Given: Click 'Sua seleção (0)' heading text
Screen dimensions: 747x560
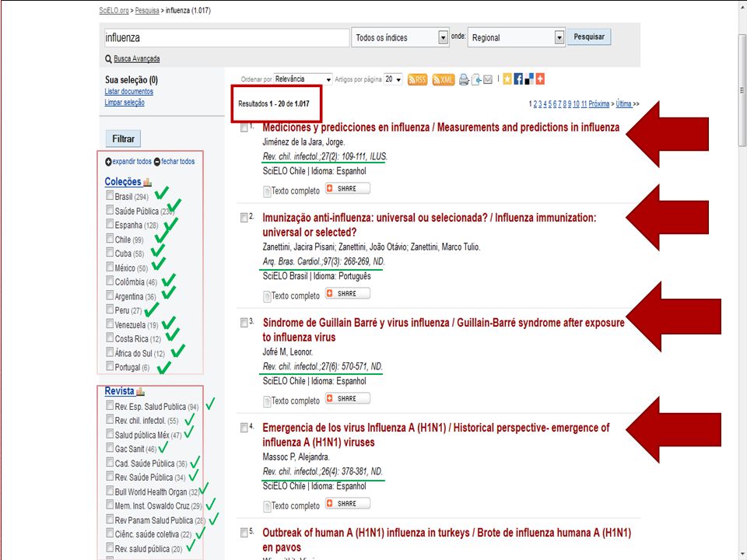Looking at the screenshot, I should coord(131,80).
